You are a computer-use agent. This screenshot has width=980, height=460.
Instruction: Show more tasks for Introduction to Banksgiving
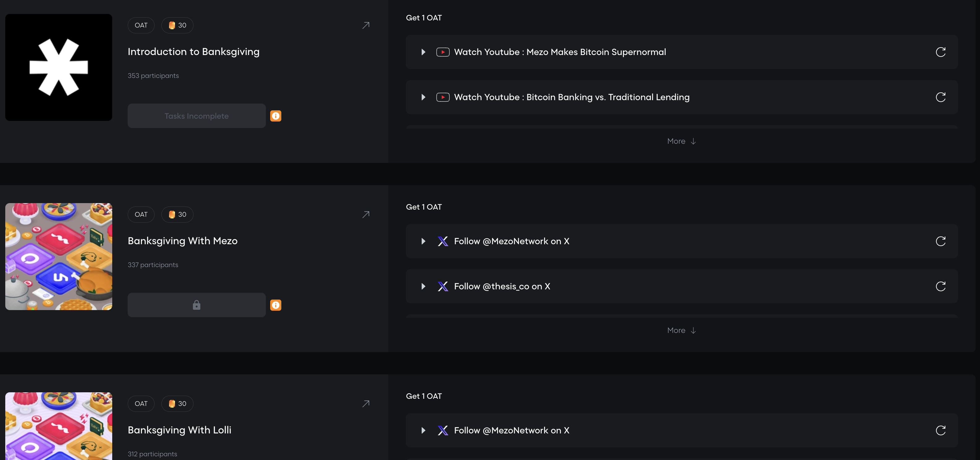click(681, 141)
